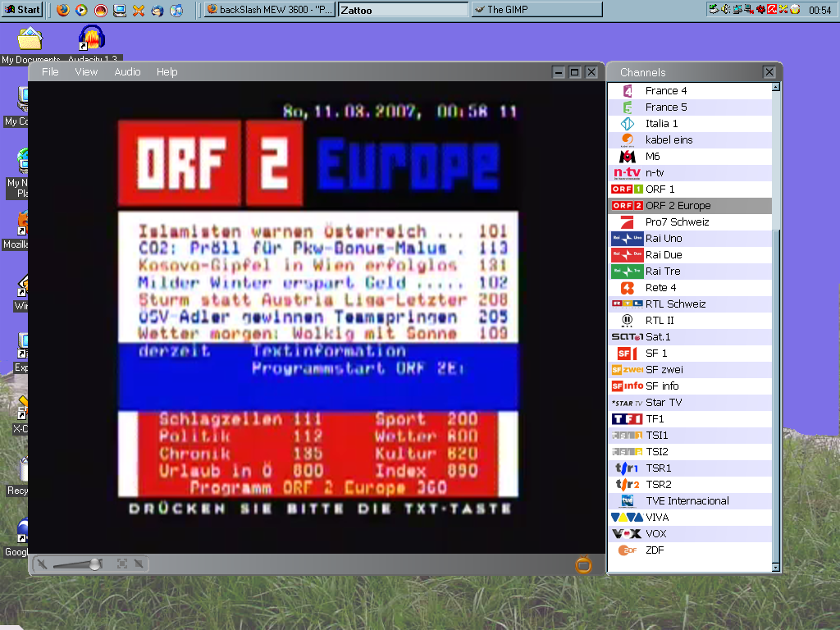This screenshot has width=840, height=630.
Task: Select the 'Star TV' channel
Action: pos(690,402)
